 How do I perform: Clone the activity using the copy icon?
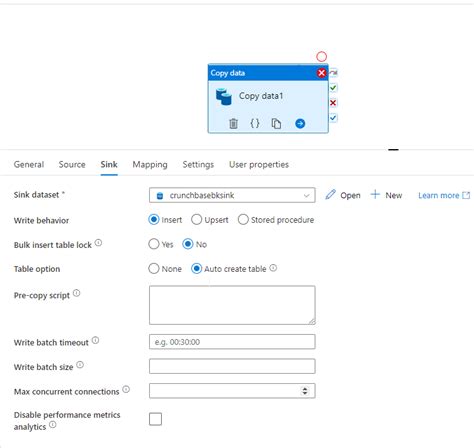(x=276, y=124)
